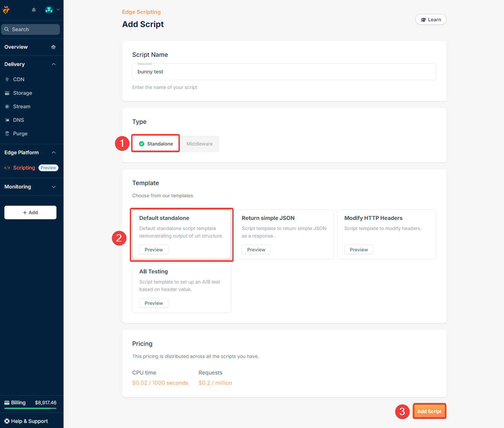504x428 pixels.
Task: Expand the Monitoring section chevron
Action: pyautogui.click(x=54, y=187)
